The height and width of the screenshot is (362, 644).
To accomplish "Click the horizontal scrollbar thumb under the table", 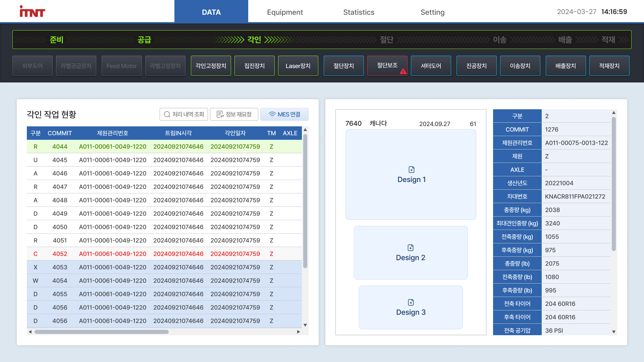I will coord(101,332).
